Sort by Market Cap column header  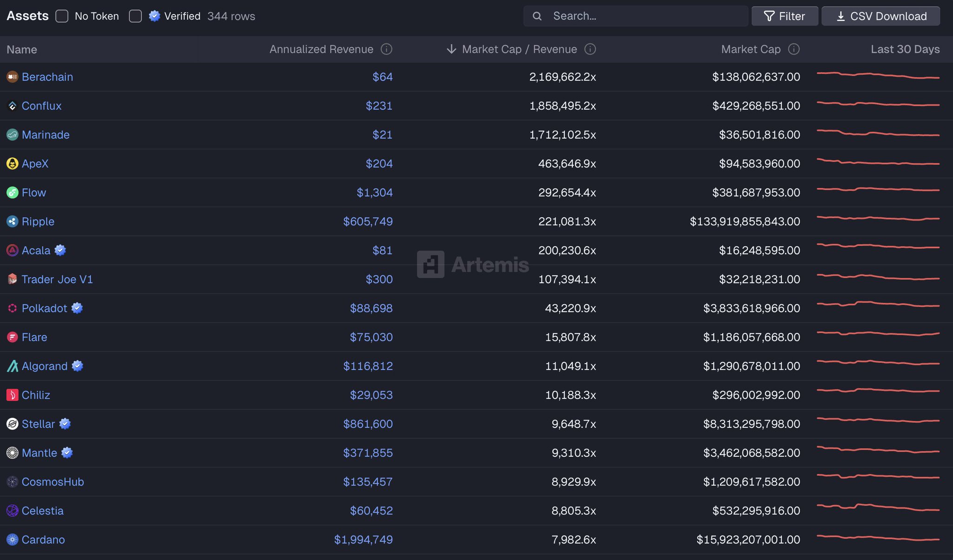click(x=751, y=49)
